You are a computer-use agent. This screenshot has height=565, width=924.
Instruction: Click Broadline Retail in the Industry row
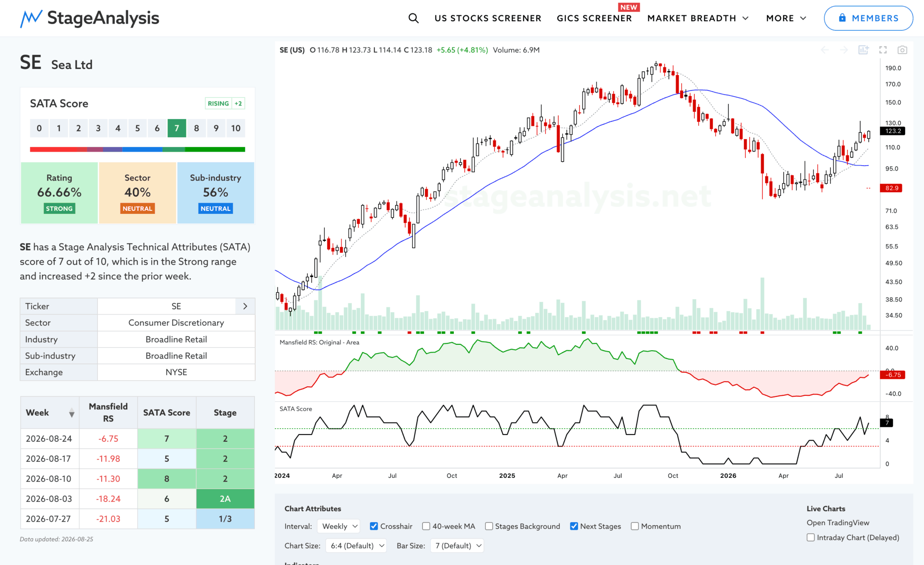(x=176, y=339)
